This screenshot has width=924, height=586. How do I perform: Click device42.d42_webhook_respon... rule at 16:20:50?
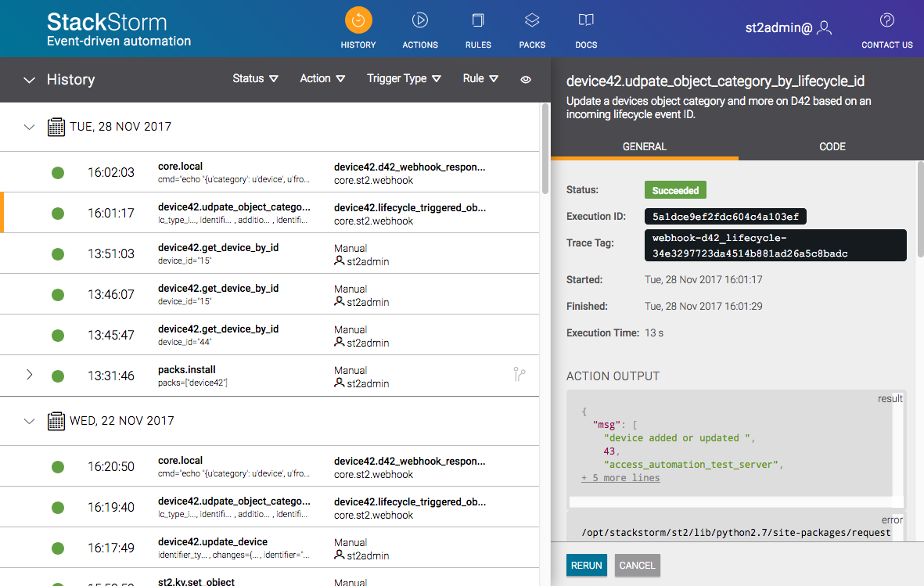point(409,462)
